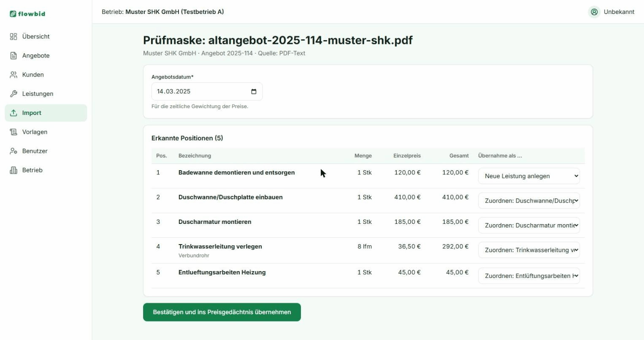Click the Import upload icon
644x340 pixels.
click(x=14, y=113)
